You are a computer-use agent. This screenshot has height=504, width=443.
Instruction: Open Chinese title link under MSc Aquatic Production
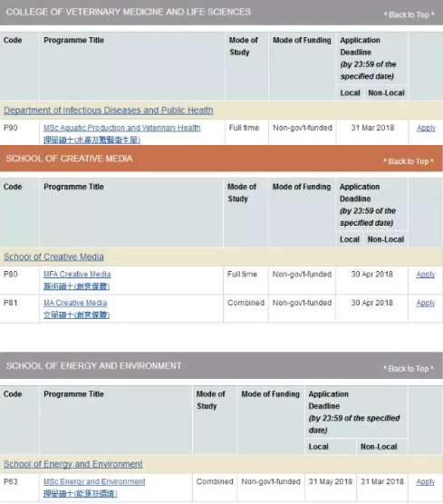pos(91,140)
